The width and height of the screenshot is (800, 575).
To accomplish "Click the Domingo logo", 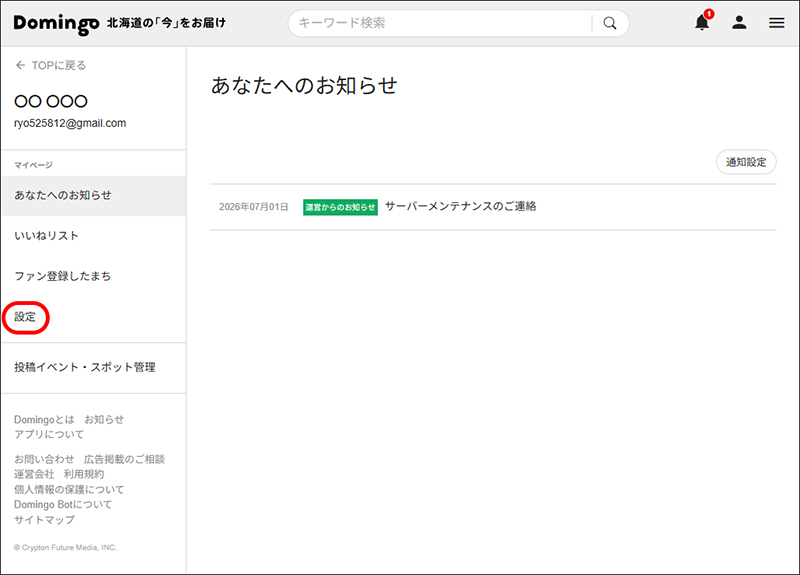I will [56, 23].
